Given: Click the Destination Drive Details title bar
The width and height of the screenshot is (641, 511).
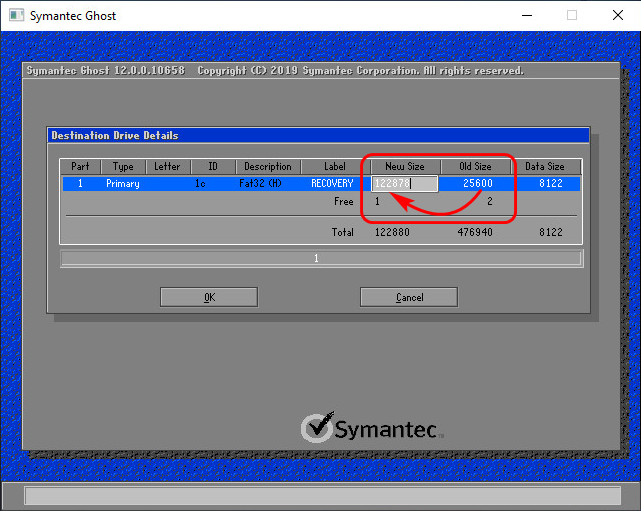Looking at the screenshot, I should click(x=318, y=135).
